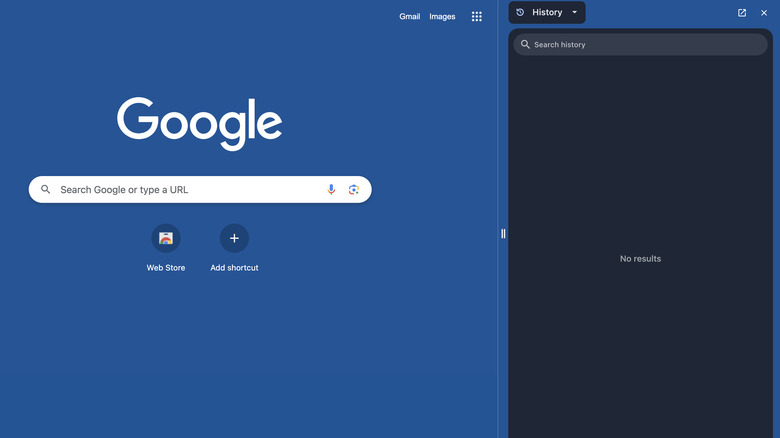This screenshot has width=780, height=438.
Task: Open history in a new tab
Action: 742,13
